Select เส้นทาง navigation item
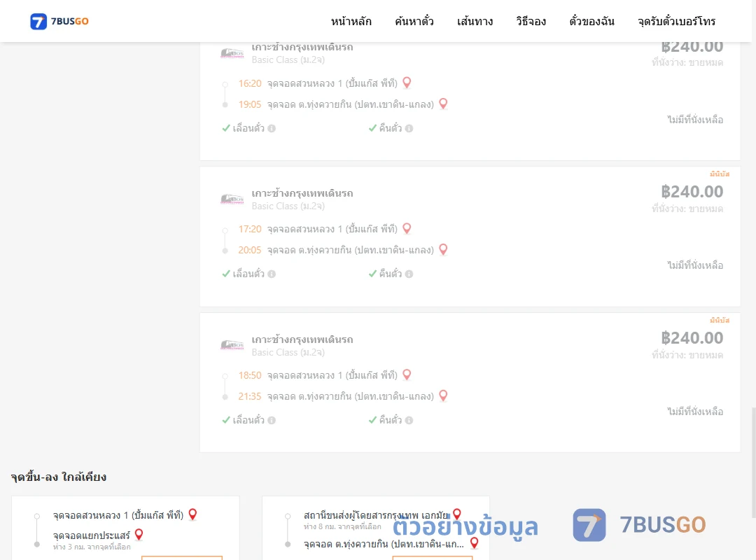The width and height of the screenshot is (756, 560). 475,21
